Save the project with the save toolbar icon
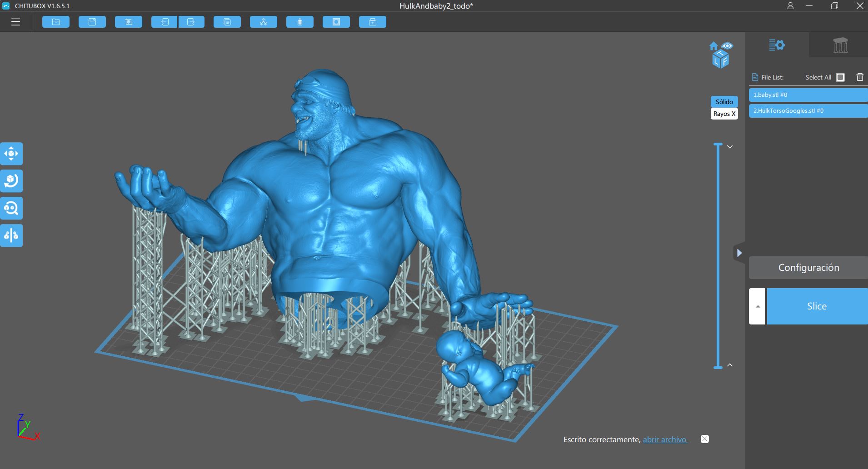The image size is (868, 469). point(92,21)
